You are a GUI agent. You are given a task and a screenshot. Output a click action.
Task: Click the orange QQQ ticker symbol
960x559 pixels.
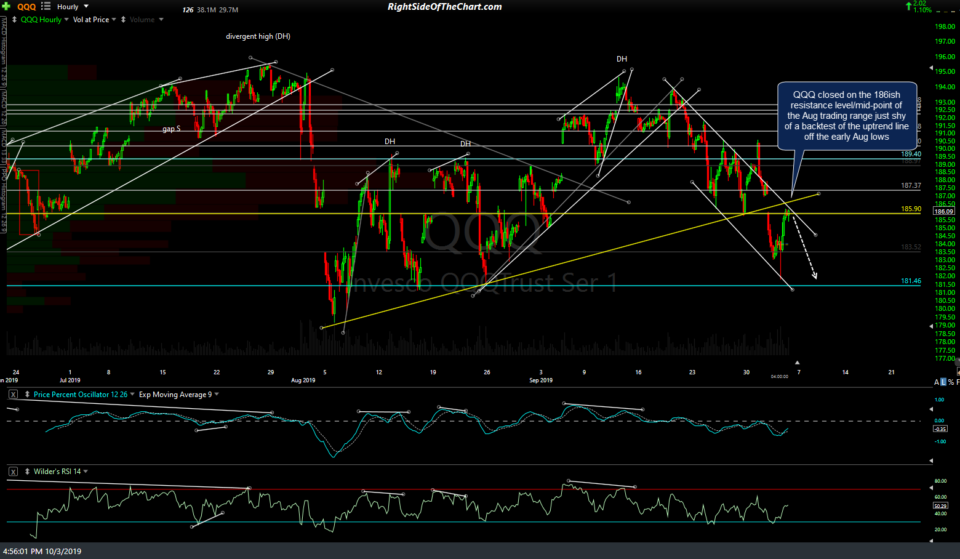(x=26, y=7)
